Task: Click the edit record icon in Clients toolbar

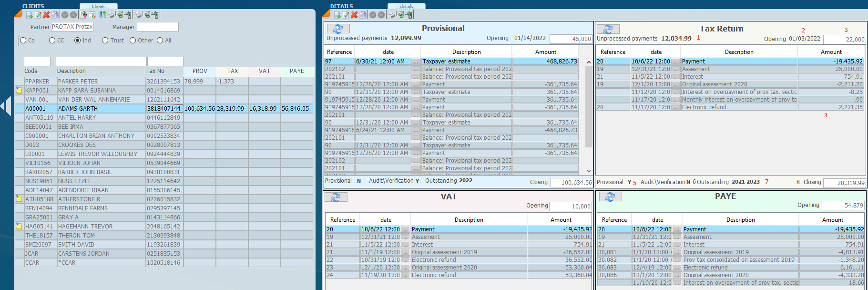Action: (x=38, y=15)
